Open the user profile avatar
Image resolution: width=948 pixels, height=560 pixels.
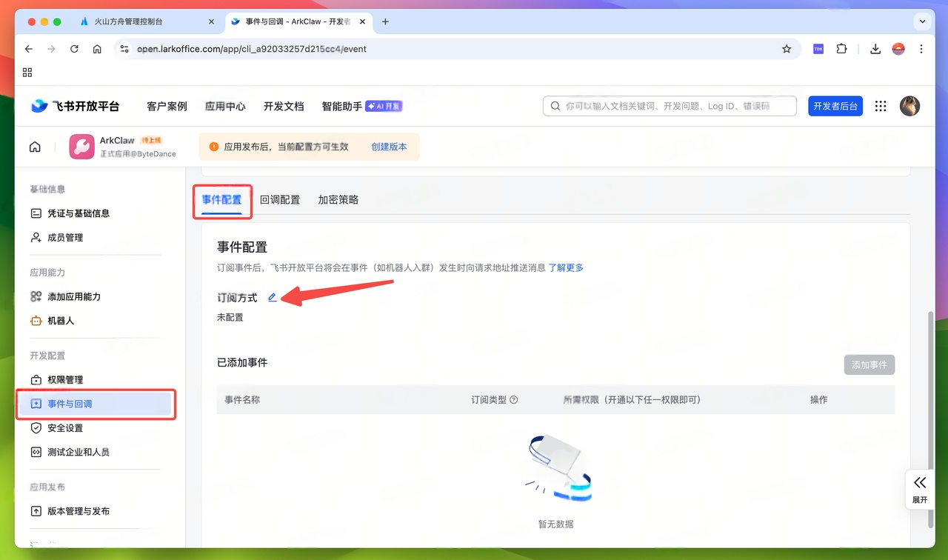[909, 106]
